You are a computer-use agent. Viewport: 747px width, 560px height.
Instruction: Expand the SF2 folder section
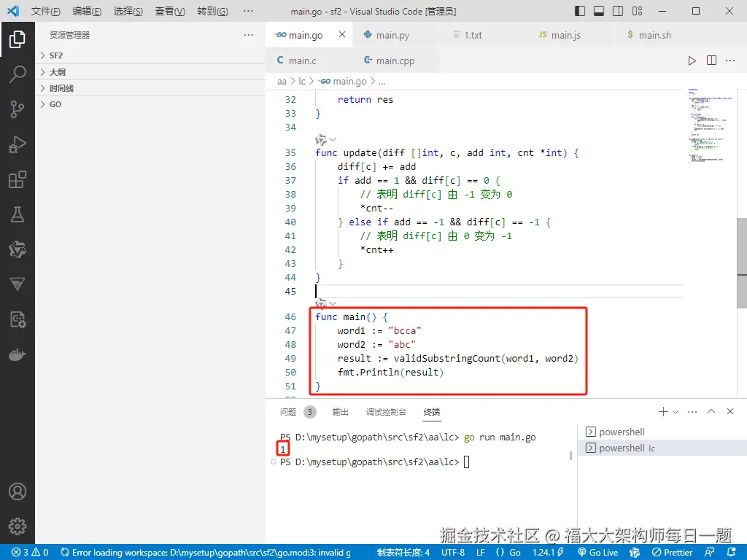(150, 55)
